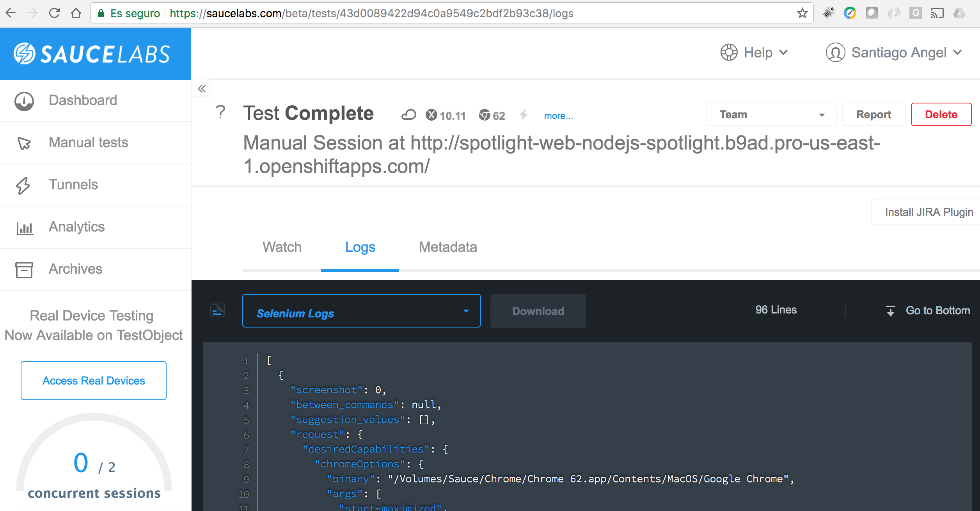This screenshot has height=511, width=980.
Task: Click the cast screen extension icon
Action: coord(937,13)
